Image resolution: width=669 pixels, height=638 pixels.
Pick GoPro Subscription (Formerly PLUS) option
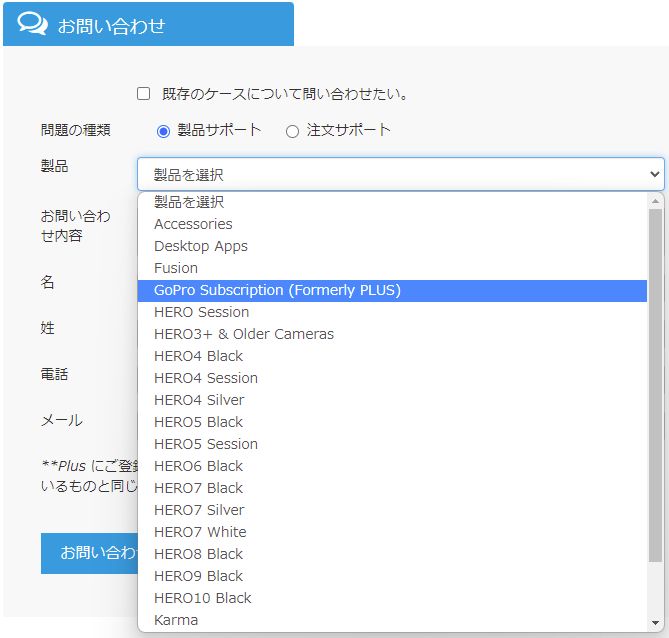click(x=392, y=290)
